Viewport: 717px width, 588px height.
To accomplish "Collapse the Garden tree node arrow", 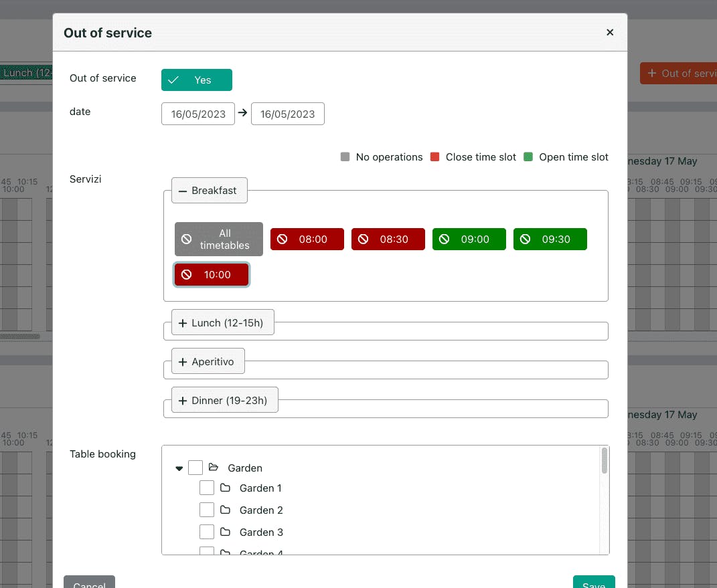I will (x=179, y=468).
